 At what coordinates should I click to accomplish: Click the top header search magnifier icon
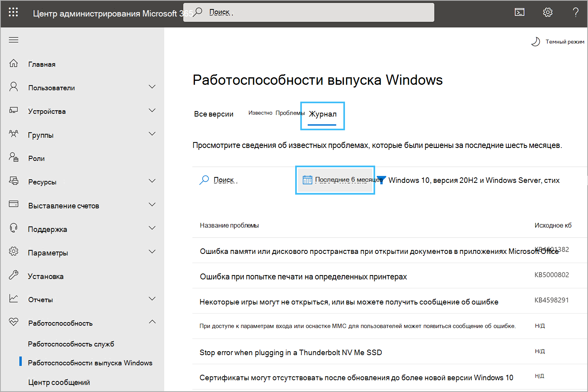pos(198,12)
